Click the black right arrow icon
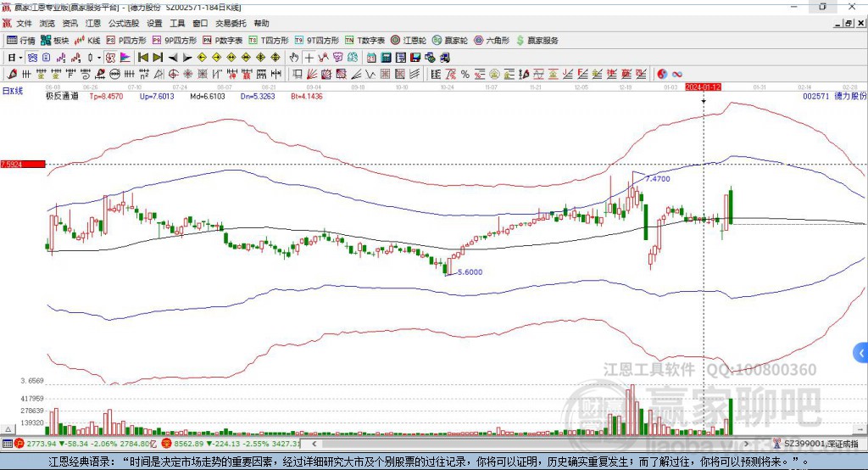The image size is (868, 470). [x=187, y=58]
